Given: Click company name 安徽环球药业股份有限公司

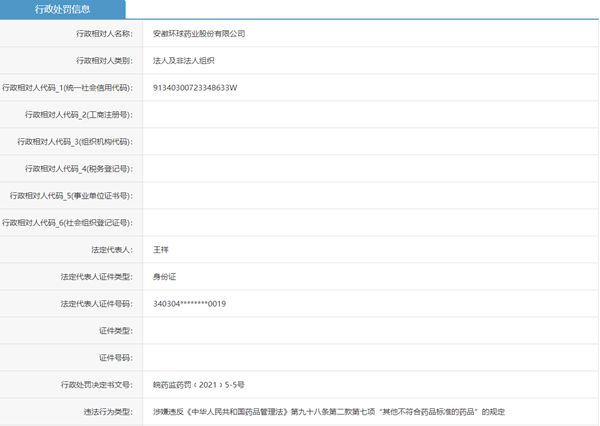Looking at the screenshot, I should (x=198, y=33).
